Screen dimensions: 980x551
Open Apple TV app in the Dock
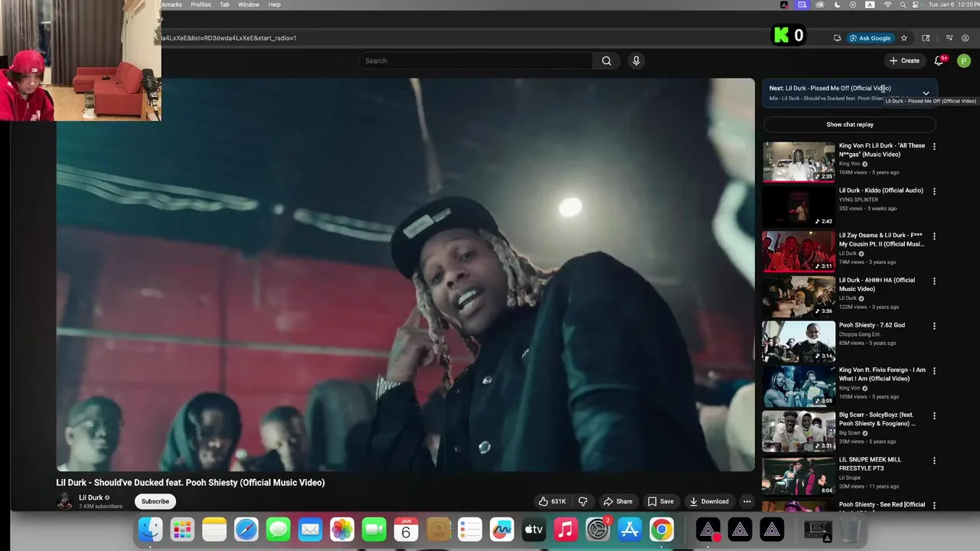pyautogui.click(x=534, y=530)
